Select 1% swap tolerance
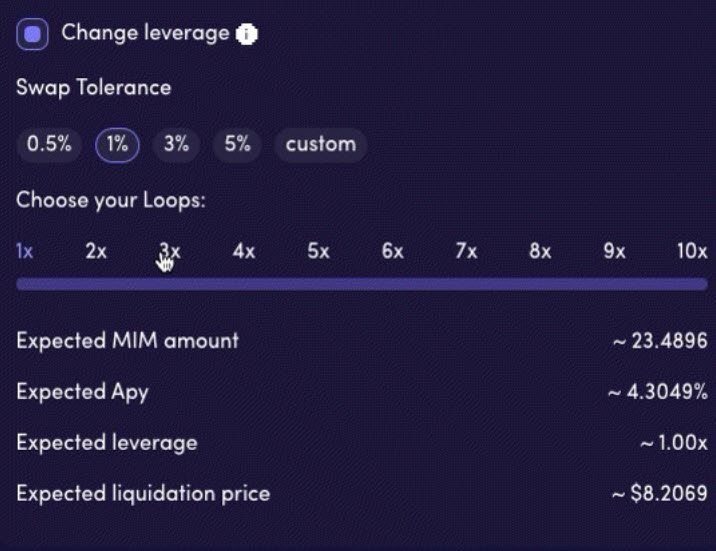Viewport: 716px width, 551px height. [x=117, y=144]
